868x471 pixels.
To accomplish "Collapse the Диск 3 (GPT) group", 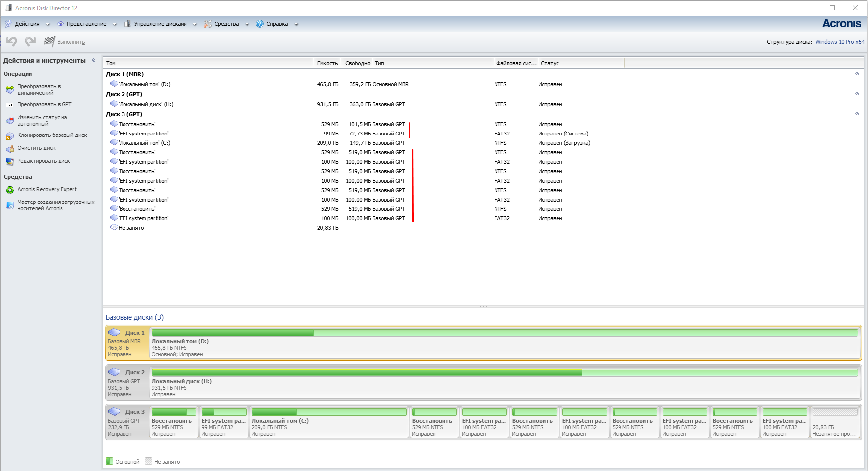I will [x=857, y=114].
